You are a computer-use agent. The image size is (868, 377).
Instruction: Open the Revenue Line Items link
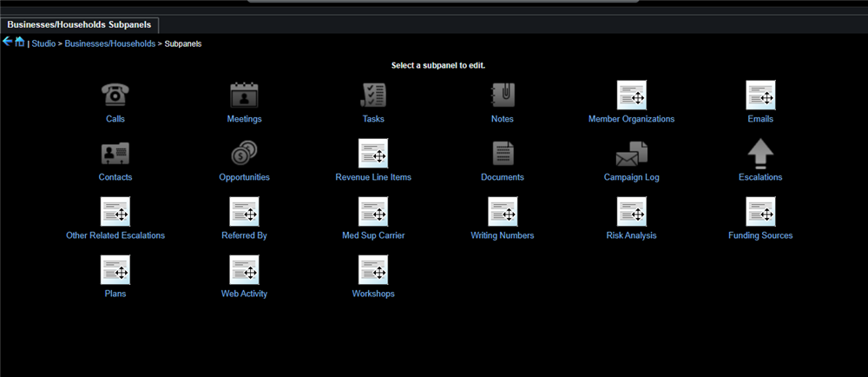[x=373, y=177]
